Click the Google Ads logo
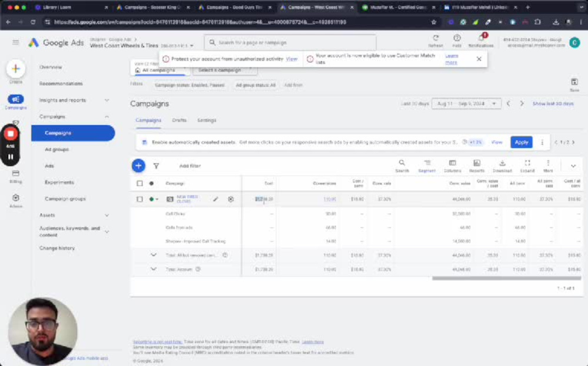Screen dimensions: 588x366 56,43
